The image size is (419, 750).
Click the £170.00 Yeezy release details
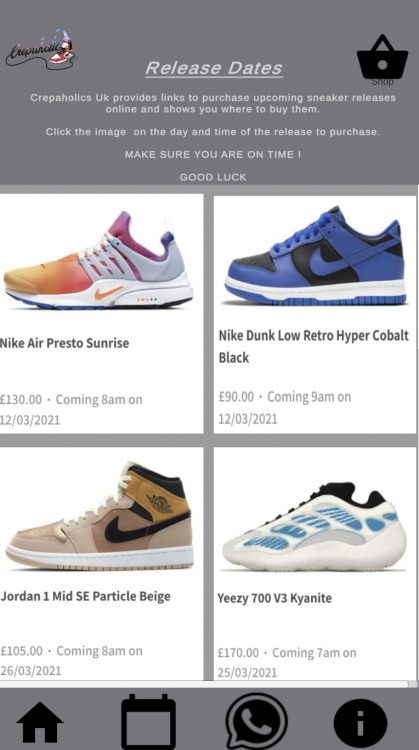pos(287,662)
